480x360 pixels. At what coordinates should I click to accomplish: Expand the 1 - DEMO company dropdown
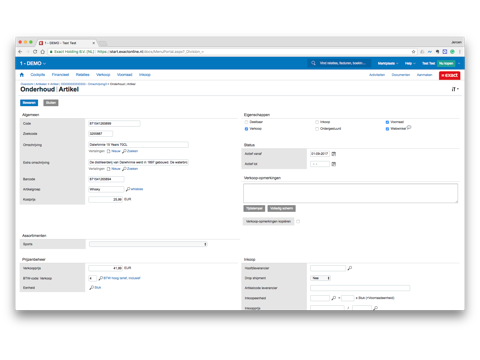pos(33,63)
